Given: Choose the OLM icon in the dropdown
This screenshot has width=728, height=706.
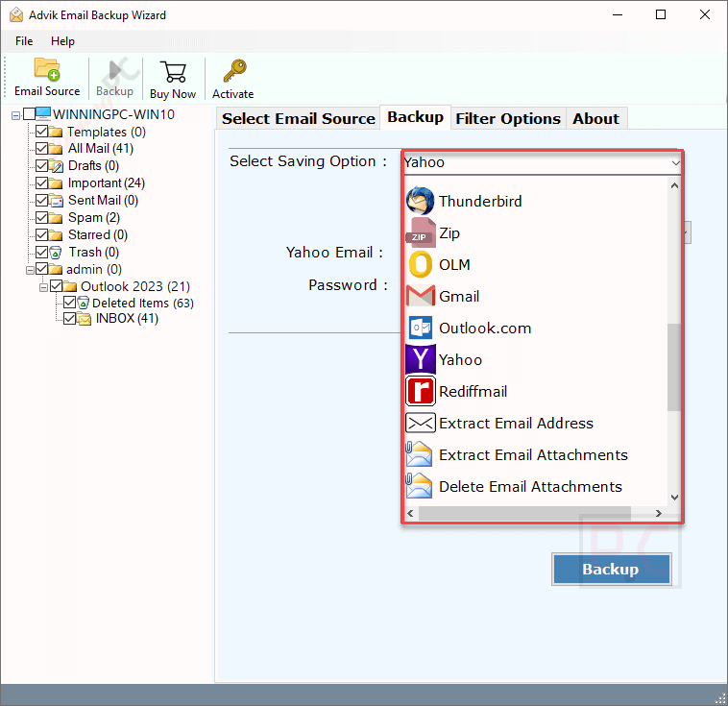Looking at the screenshot, I should pyautogui.click(x=420, y=264).
